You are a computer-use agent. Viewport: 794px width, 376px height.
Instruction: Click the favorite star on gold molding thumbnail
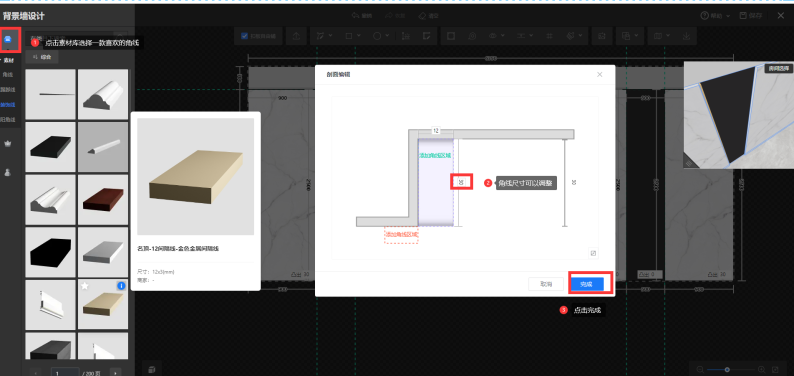85,286
